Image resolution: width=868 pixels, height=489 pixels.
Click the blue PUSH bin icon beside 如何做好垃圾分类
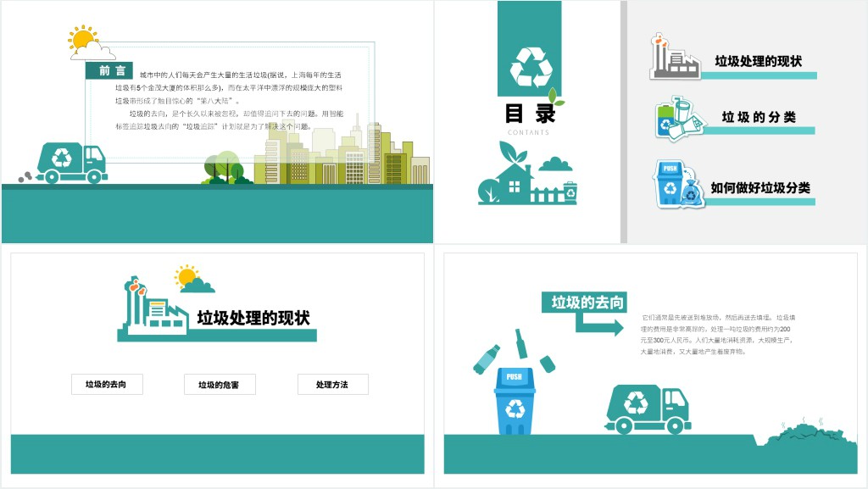(679, 185)
